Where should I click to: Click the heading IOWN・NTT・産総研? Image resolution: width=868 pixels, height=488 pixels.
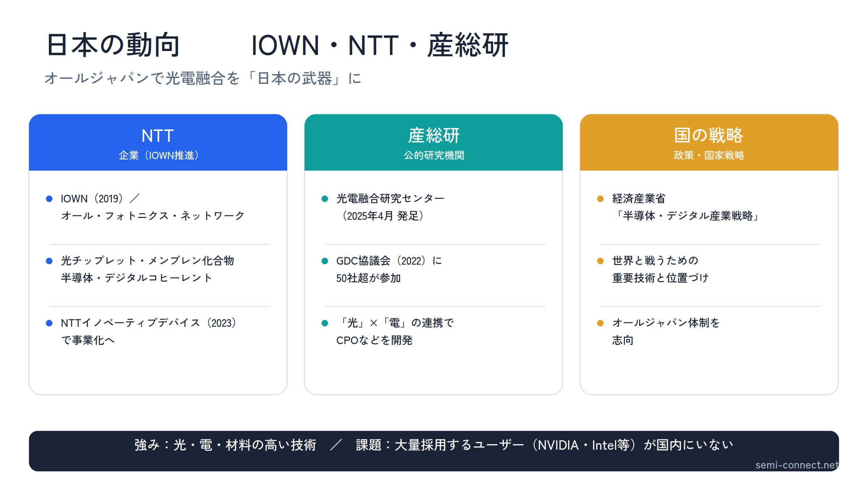coord(380,45)
